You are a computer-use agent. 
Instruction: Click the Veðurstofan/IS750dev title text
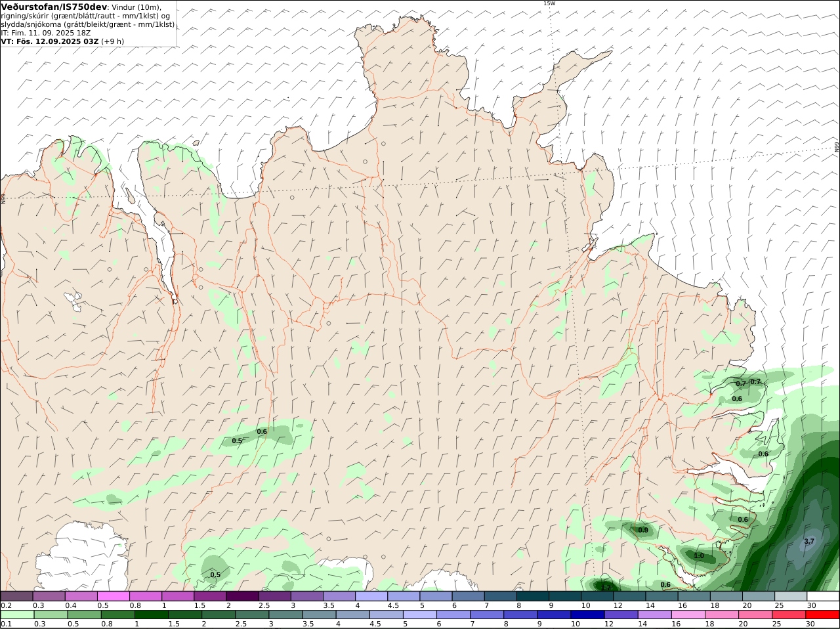point(54,7)
